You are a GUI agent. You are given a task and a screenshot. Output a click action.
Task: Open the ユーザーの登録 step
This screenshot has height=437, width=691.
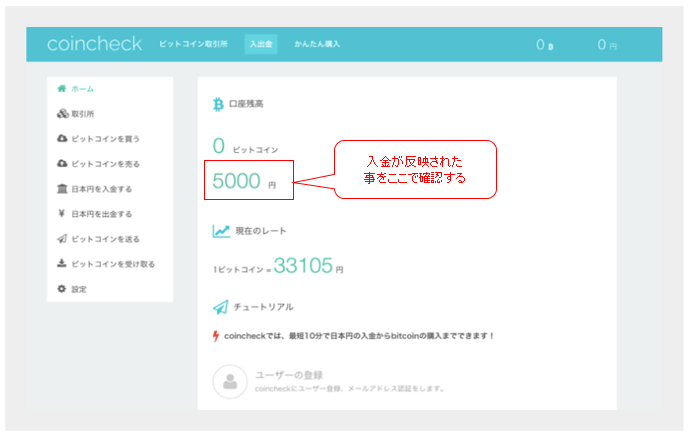pos(289,375)
